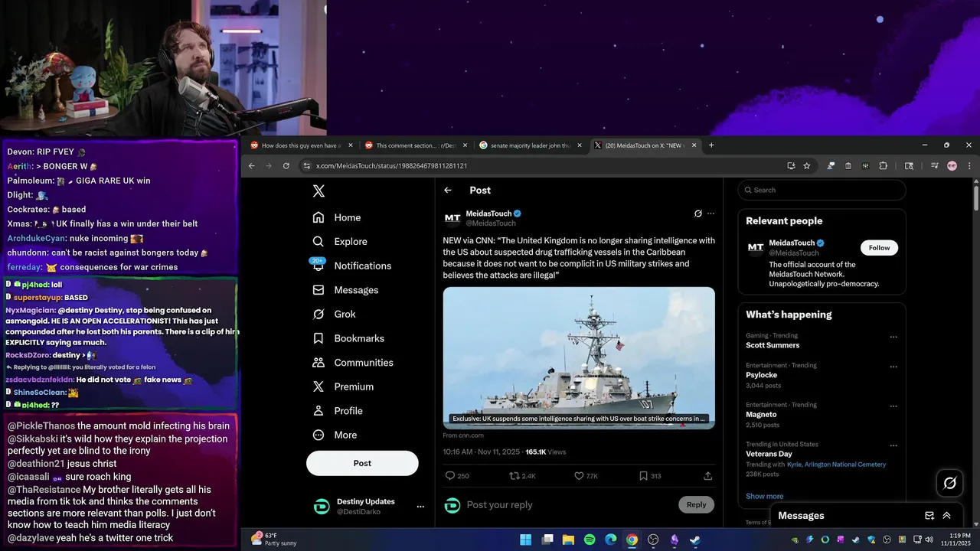
Task: Open Grok in X sidebar
Action: point(334,314)
